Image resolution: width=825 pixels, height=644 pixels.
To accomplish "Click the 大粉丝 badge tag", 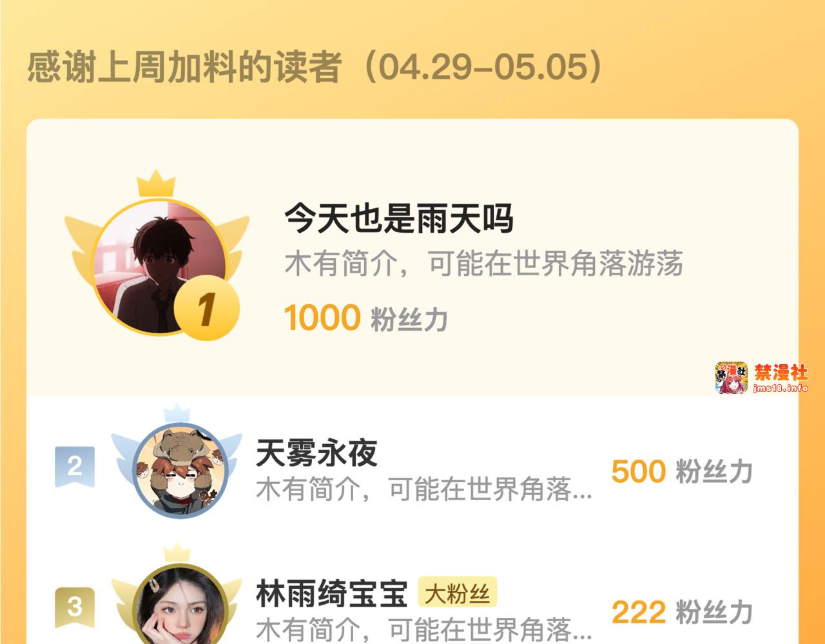I will pyautogui.click(x=458, y=592).
